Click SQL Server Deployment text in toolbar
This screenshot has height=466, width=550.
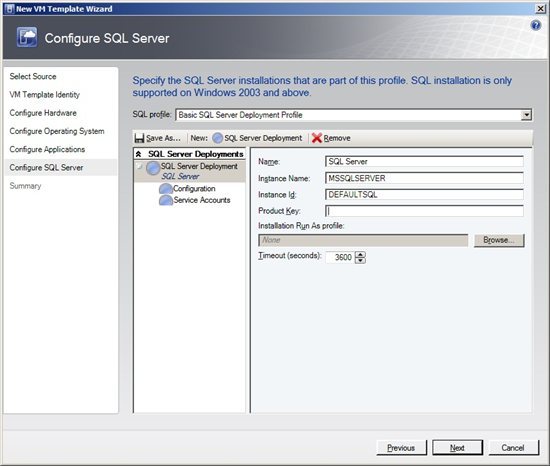coord(263,138)
